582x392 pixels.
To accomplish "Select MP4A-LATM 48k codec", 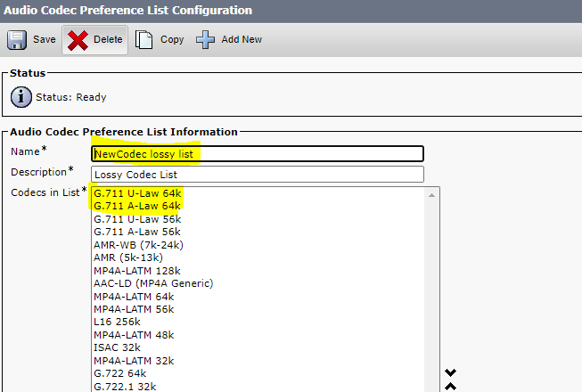I will pyautogui.click(x=134, y=335).
